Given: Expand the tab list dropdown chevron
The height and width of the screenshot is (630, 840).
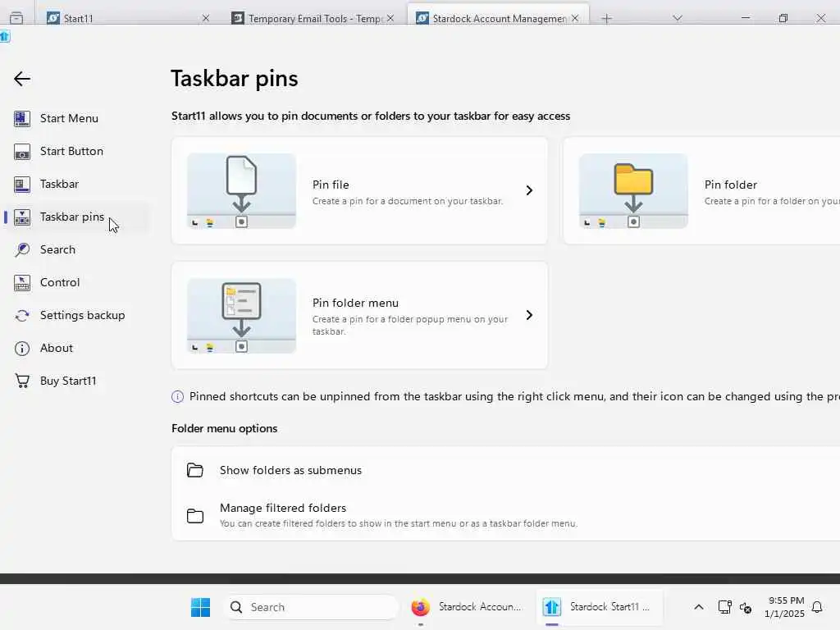Looking at the screenshot, I should click(x=678, y=18).
